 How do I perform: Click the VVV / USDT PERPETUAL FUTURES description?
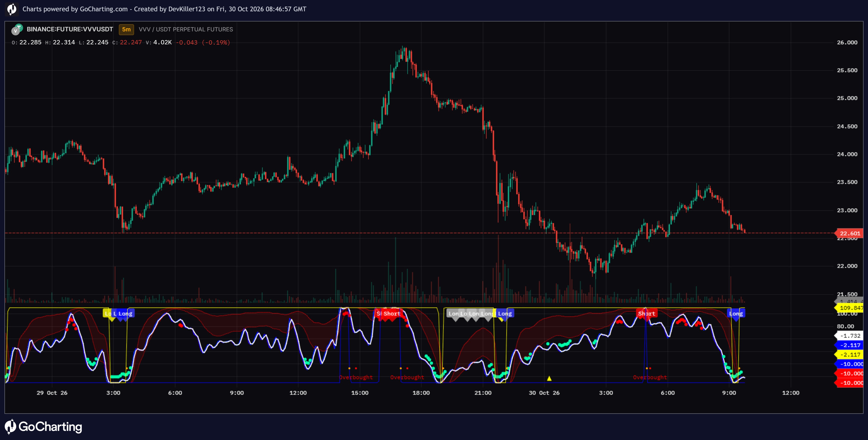pyautogui.click(x=186, y=29)
